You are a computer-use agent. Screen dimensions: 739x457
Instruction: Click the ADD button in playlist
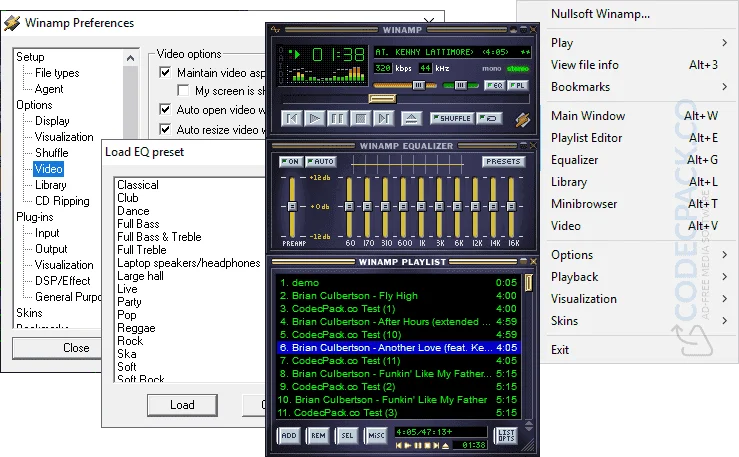[288, 436]
